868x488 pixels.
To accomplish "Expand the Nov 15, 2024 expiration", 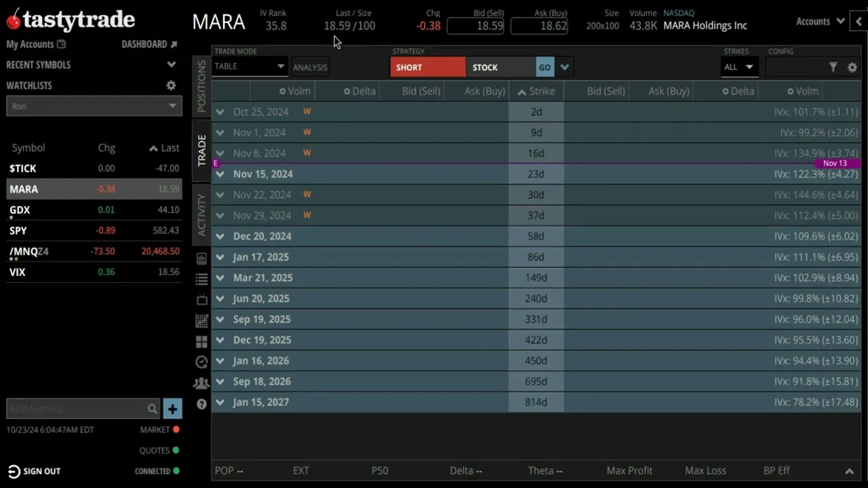I will pos(220,174).
